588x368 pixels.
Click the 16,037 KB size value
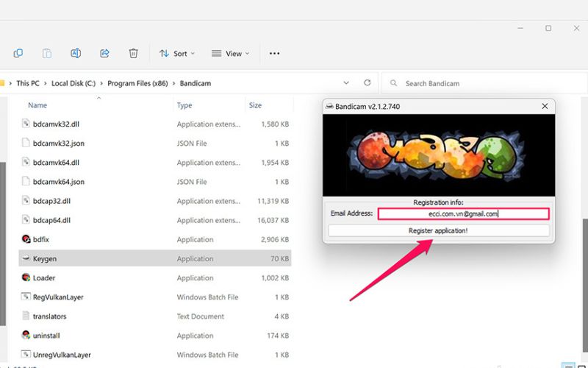tap(273, 220)
